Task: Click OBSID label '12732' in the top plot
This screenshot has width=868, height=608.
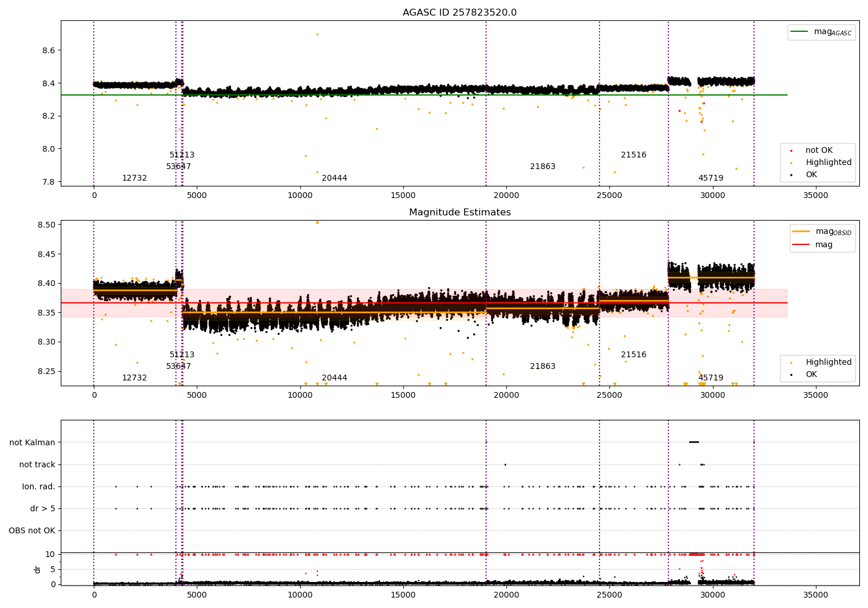Action: point(134,178)
